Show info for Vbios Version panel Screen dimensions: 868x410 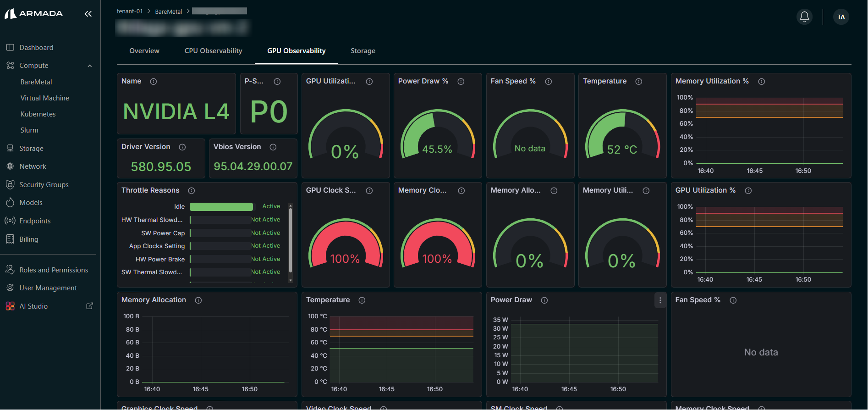(x=273, y=147)
